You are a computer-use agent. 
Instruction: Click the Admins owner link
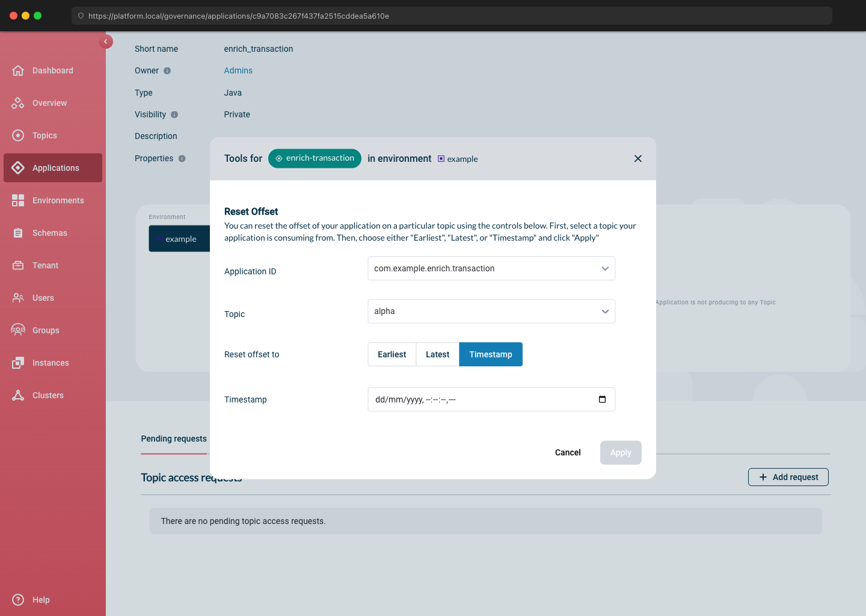pyautogui.click(x=238, y=70)
